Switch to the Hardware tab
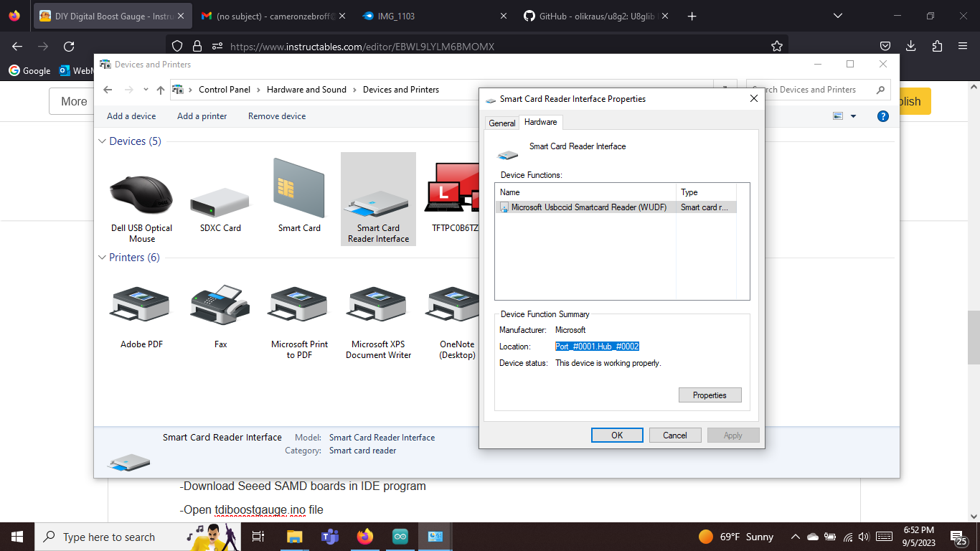The height and width of the screenshot is (551, 980). point(541,122)
